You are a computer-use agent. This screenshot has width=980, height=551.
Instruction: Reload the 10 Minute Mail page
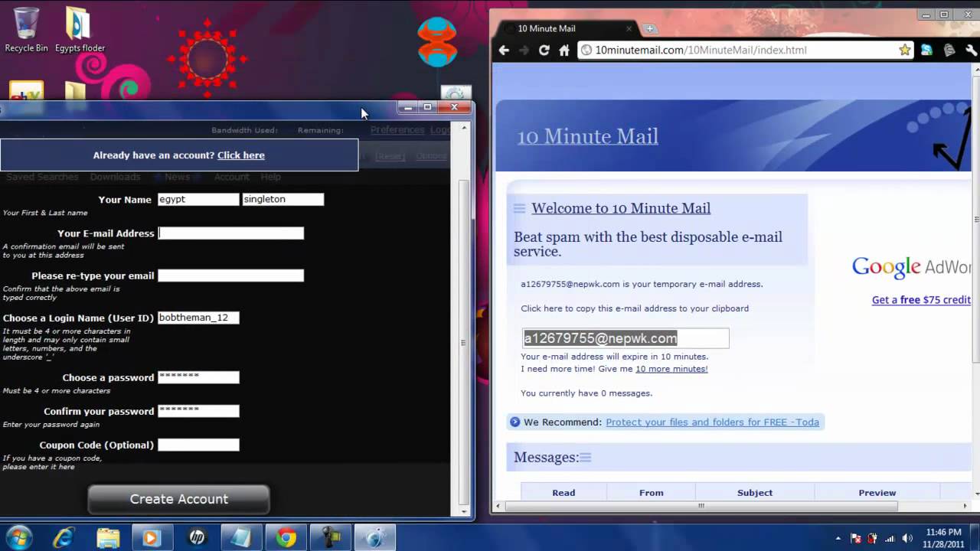(544, 50)
